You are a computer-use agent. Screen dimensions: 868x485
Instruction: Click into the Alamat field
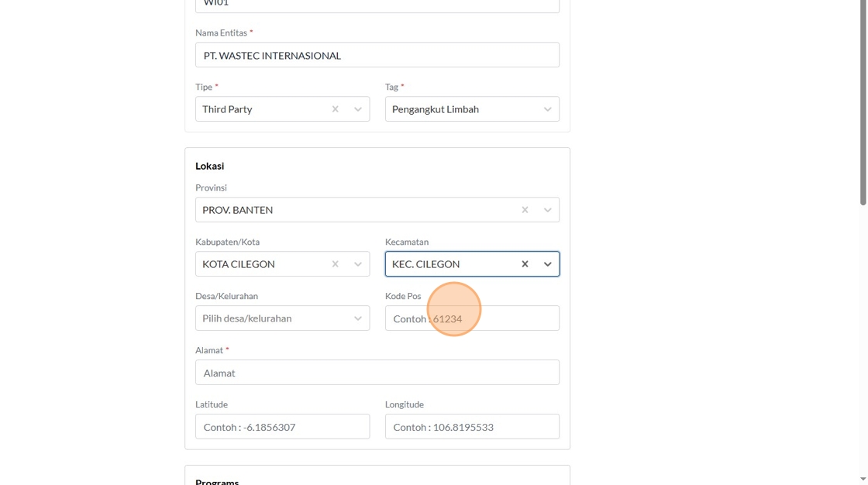[377, 373]
